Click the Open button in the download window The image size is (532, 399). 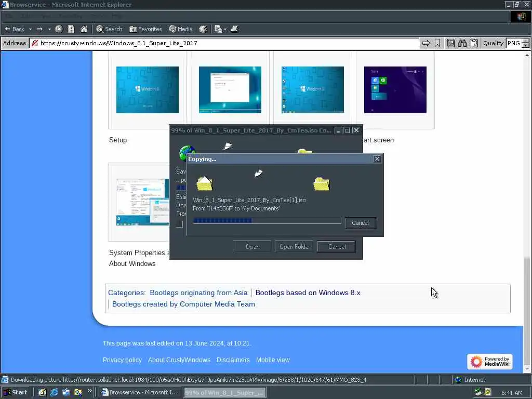click(252, 247)
